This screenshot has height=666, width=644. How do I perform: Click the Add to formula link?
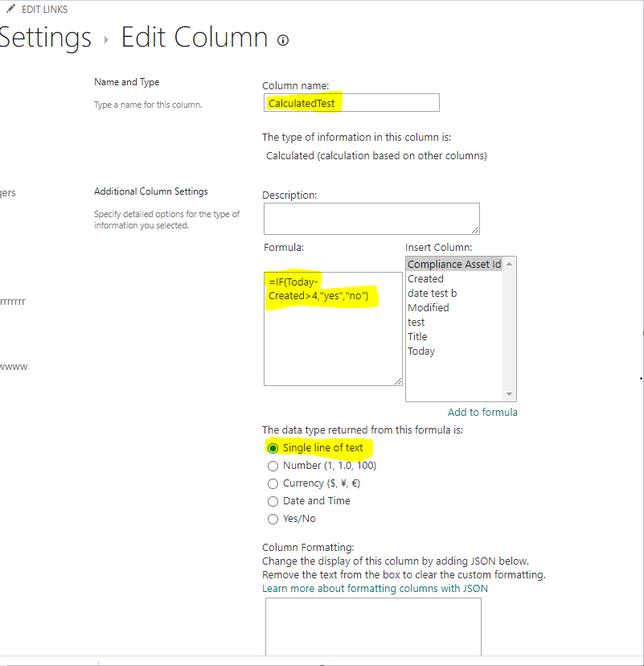[482, 412]
